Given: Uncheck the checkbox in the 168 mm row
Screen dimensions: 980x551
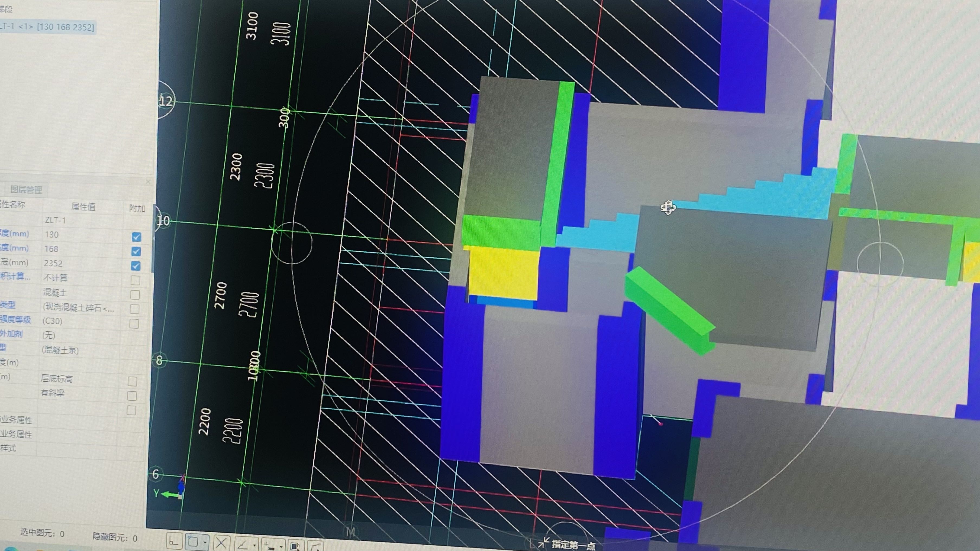Looking at the screenshot, I should coord(136,251).
